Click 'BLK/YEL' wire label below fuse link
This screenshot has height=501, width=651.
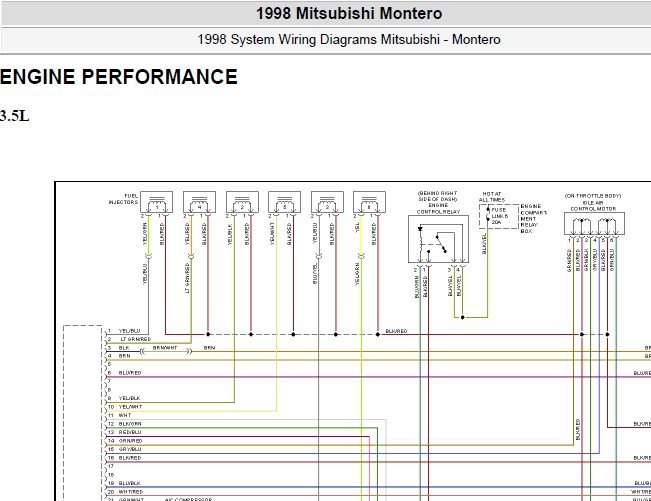point(484,244)
